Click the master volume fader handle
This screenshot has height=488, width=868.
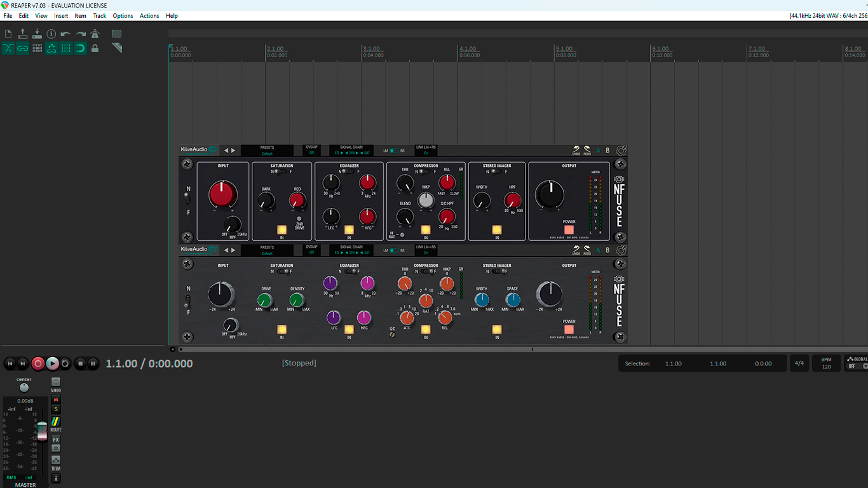[42, 430]
